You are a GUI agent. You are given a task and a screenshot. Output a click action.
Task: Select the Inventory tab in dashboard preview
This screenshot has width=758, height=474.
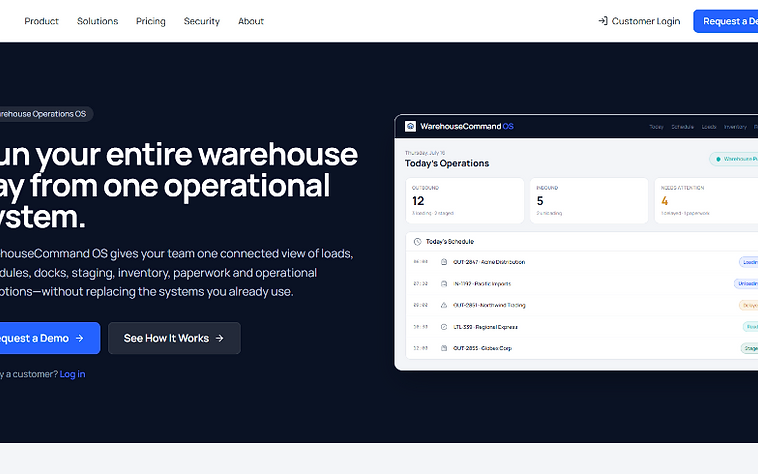point(735,127)
